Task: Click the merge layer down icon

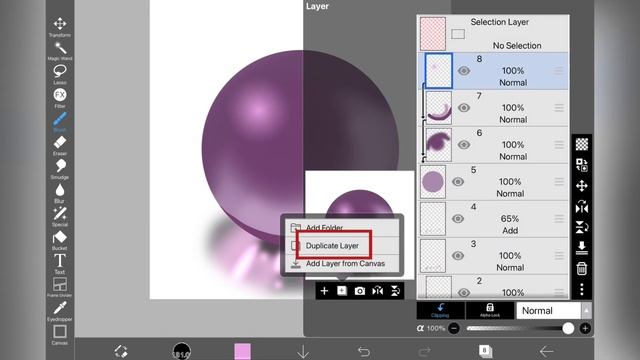Action: (582, 247)
